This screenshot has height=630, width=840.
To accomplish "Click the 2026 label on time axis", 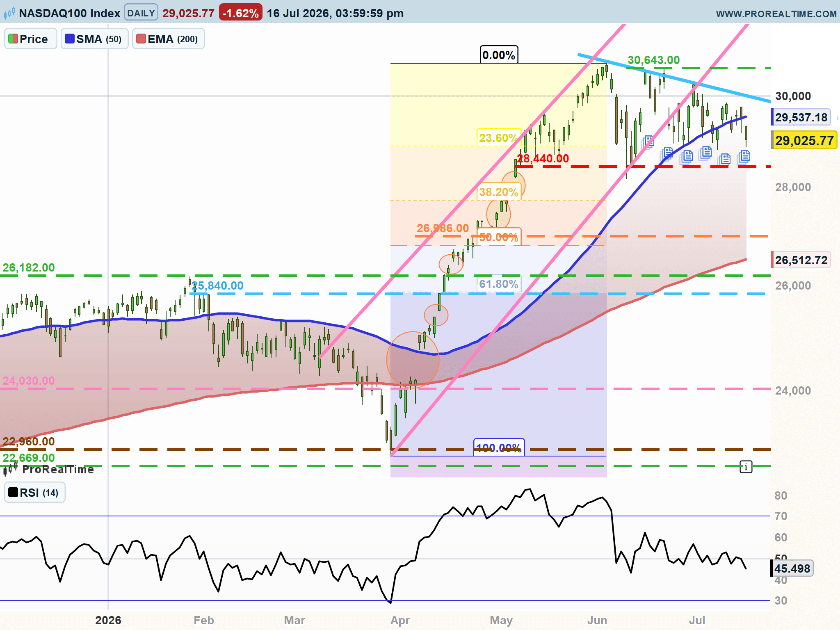I will 108,620.
